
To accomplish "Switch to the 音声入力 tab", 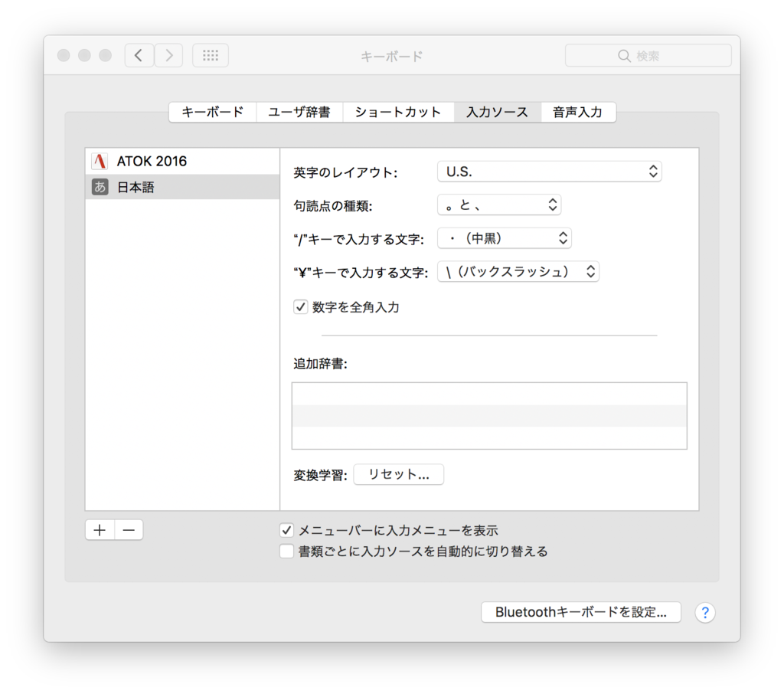I will (x=578, y=112).
